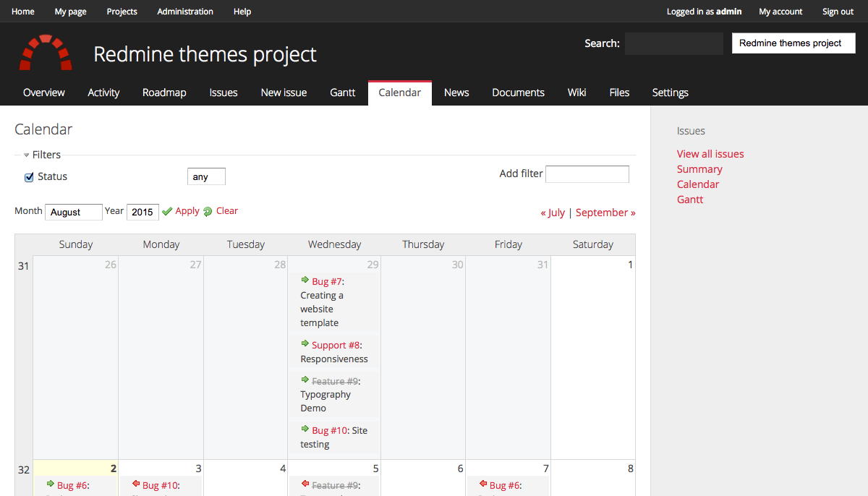Click the 'Creating a website template' issue text
868x496 pixels.
coord(322,309)
